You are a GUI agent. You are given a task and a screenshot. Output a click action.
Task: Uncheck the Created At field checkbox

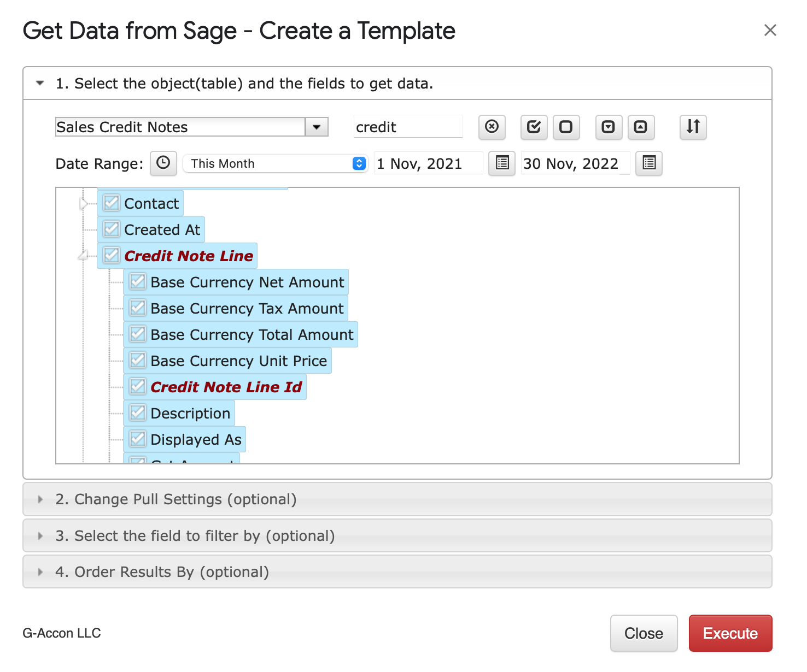click(112, 229)
